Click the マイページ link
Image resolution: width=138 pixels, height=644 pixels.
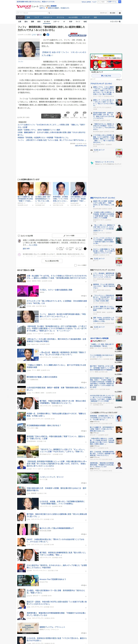103,13
